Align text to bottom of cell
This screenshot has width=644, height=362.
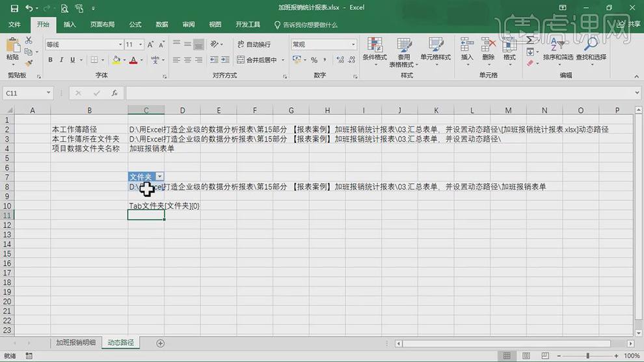point(199,44)
